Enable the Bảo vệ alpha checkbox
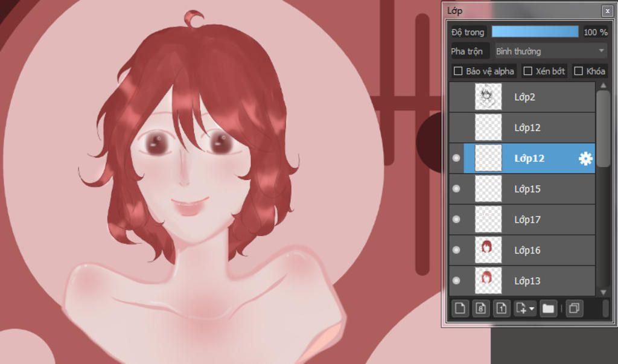This screenshot has width=618, height=364. [458, 71]
